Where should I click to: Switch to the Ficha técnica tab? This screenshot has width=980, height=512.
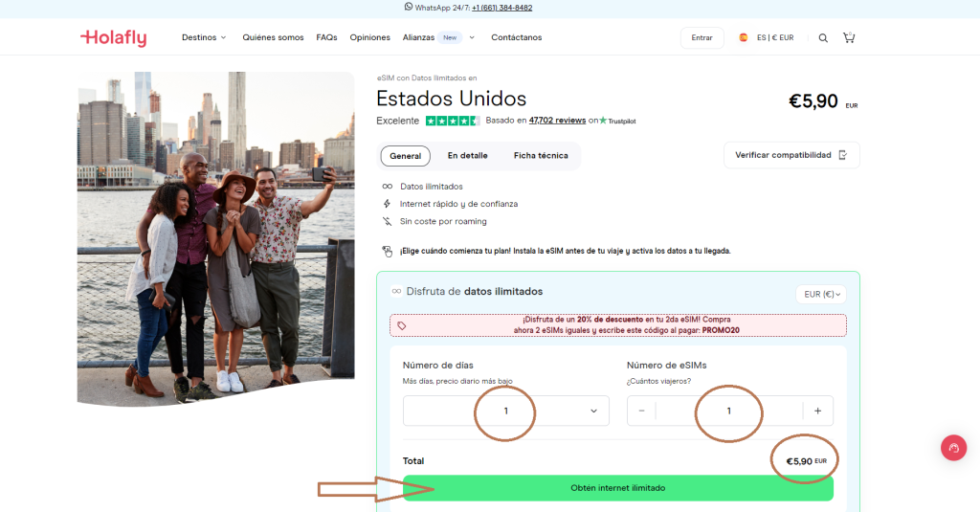click(x=540, y=156)
